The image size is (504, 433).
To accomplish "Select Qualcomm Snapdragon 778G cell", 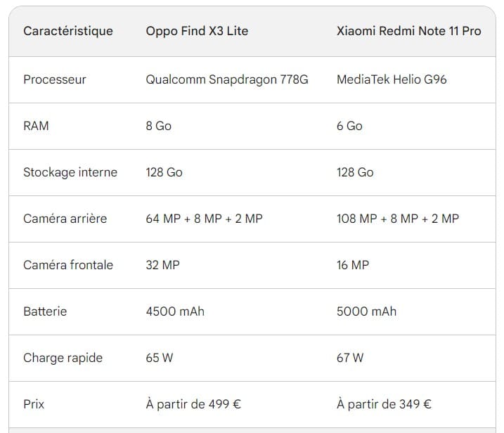I will click(227, 79).
